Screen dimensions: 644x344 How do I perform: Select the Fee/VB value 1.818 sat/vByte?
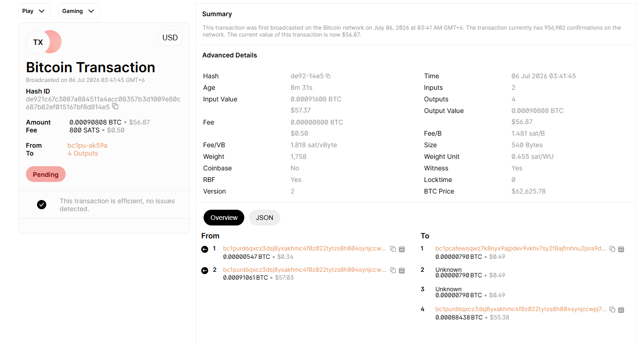314,145
